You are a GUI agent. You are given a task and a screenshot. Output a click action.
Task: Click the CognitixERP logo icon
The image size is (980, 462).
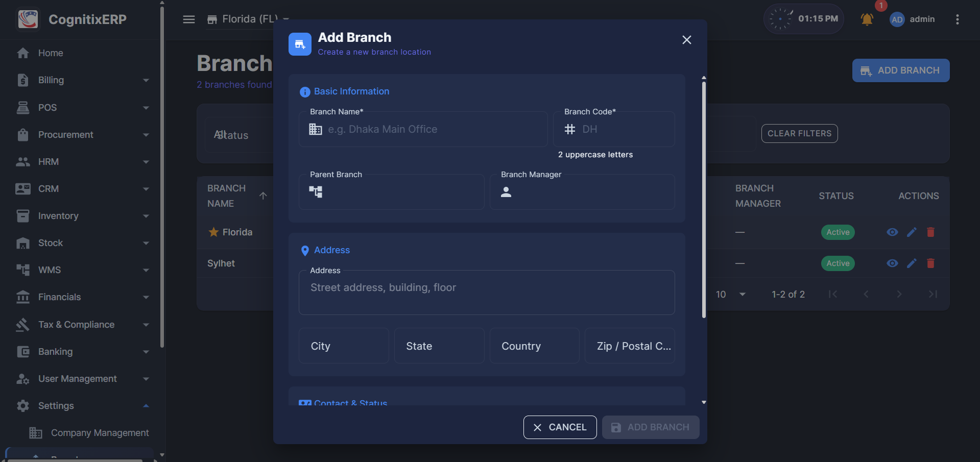28,19
